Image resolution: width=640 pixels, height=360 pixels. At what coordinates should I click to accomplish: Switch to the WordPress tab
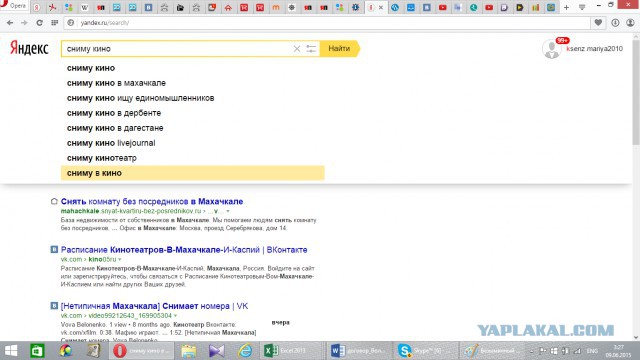point(395,7)
